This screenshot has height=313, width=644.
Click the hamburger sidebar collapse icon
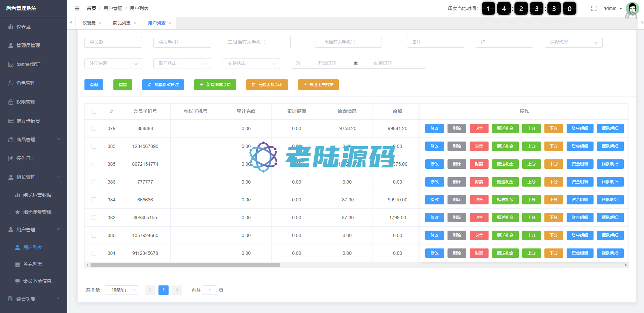77,8
